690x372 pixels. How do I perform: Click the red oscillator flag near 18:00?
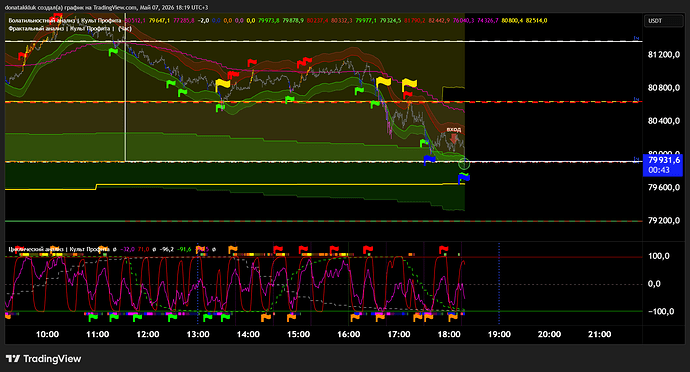point(443,250)
